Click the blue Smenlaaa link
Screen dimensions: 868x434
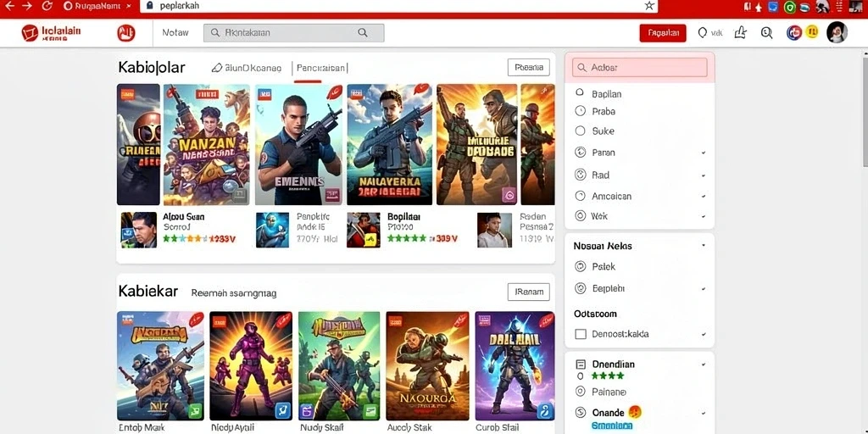pos(612,426)
